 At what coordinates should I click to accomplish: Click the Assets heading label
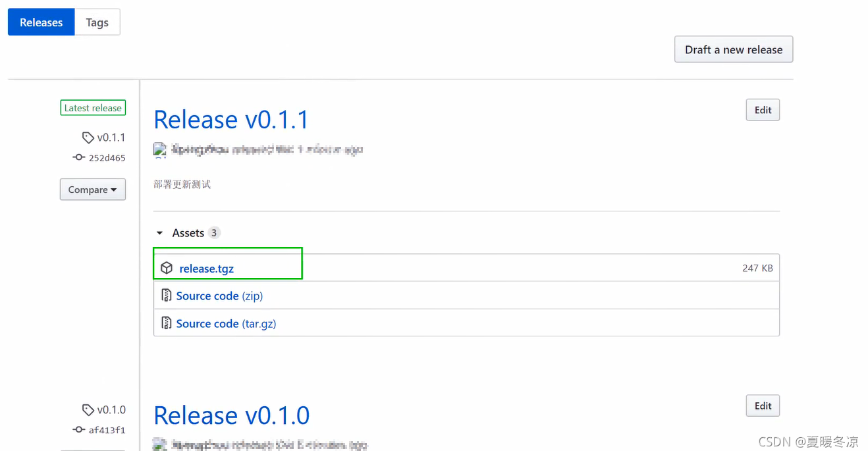pos(188,233)
